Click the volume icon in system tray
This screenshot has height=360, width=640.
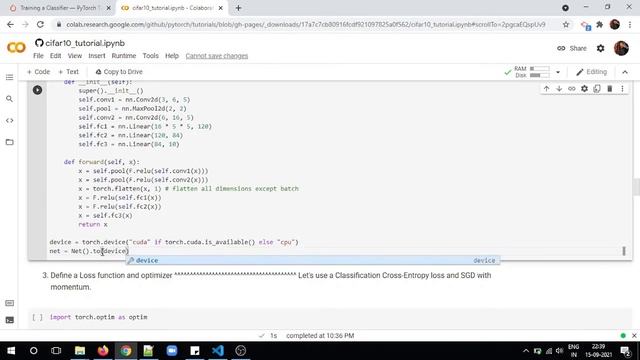[x=559, y=351]
